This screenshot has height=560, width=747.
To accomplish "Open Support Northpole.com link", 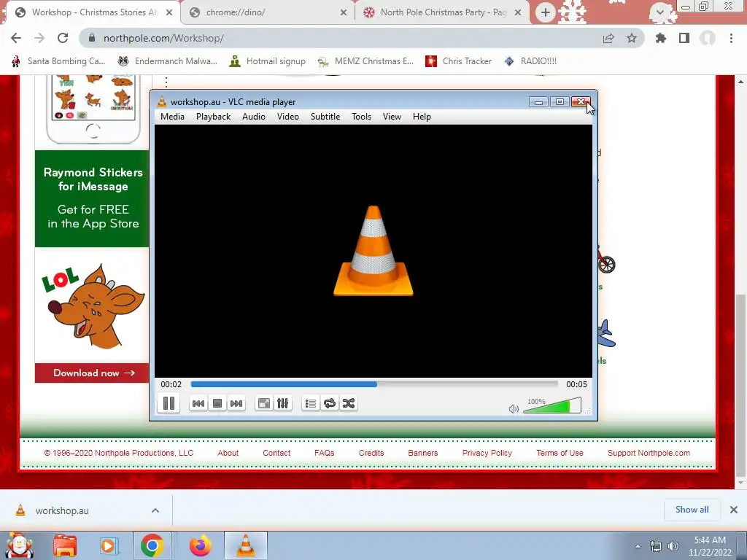I will coord(649,453).
